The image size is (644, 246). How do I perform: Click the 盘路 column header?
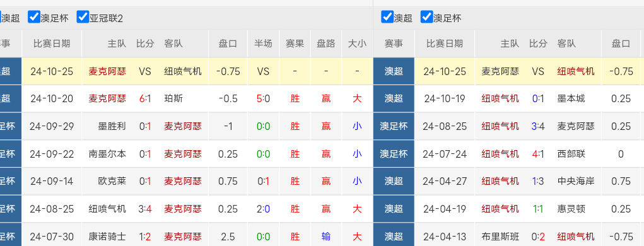tap(326, 44)
